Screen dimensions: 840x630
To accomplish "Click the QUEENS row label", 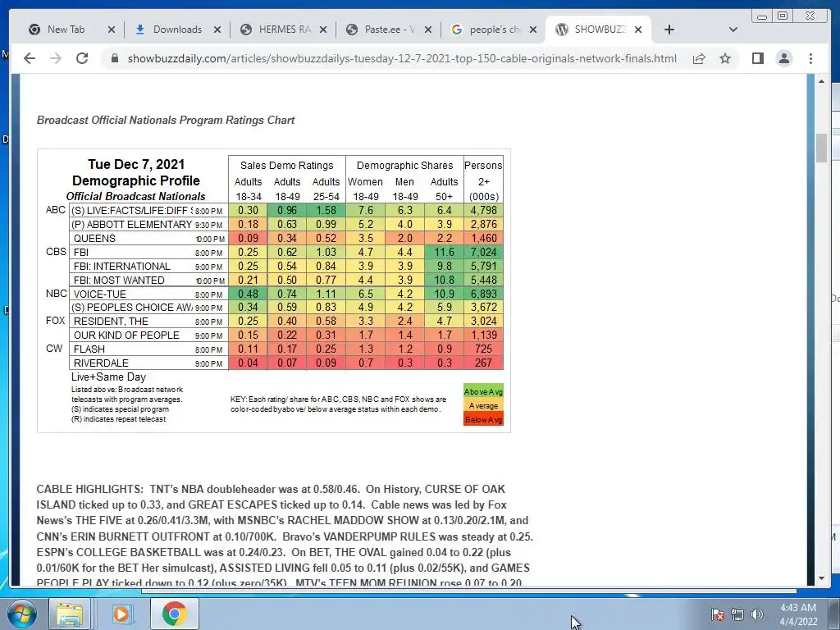I will [x=95, y=239].
